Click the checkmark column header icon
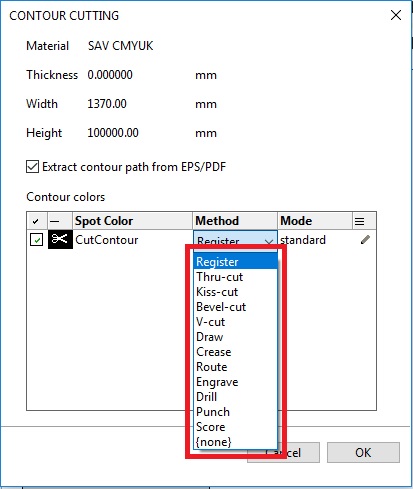 (36, 221)
